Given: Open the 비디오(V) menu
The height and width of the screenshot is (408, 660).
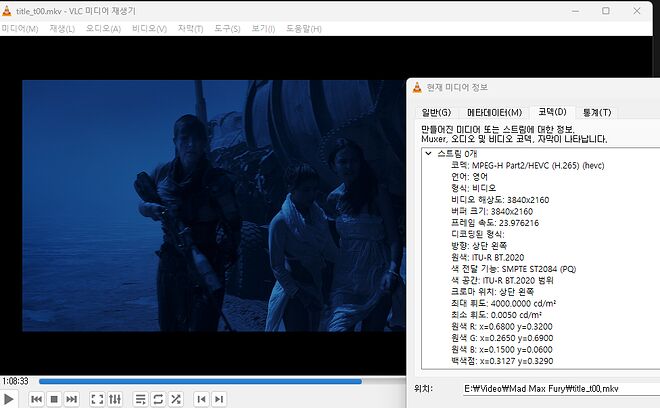Looking at the screenshot, I should point(149,29).
